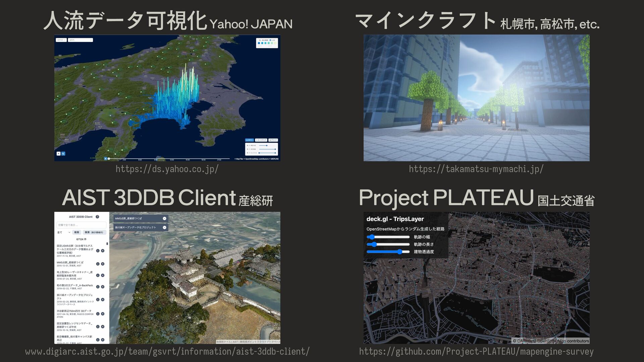Select the 3Dバー view mode tab

tap(250, 140)
